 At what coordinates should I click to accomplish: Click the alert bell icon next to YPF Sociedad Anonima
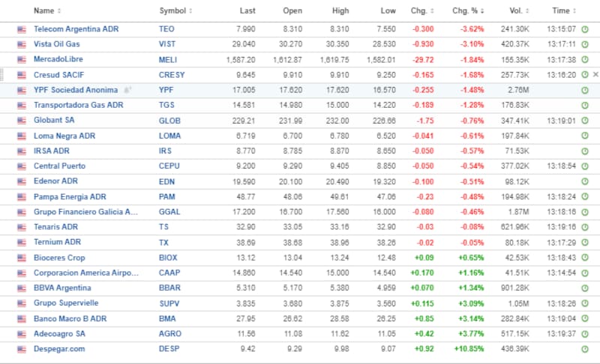[127, 90]
